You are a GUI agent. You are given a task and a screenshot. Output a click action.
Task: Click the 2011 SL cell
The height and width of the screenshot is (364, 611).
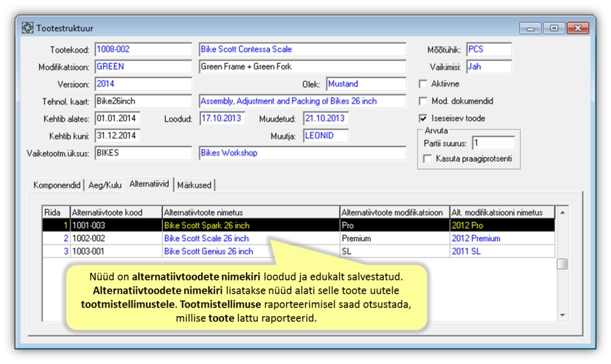click(x=503, y=252)
